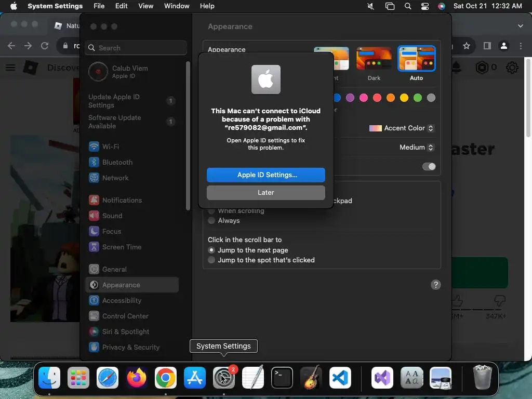Choose the purple accent color

tap(350, 98)
